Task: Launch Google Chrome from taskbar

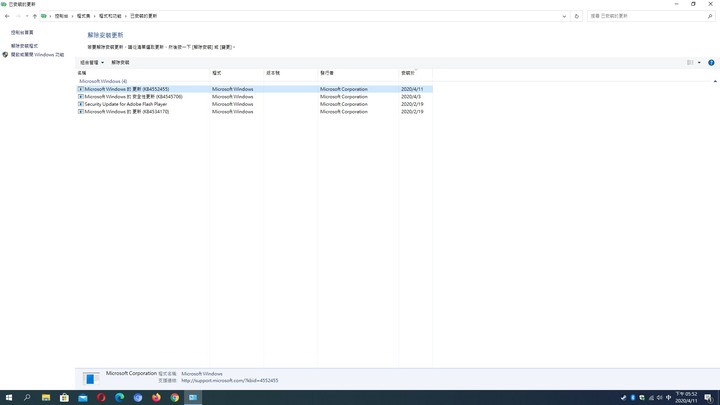Action: pyautogui.click(x=174, y=398)
